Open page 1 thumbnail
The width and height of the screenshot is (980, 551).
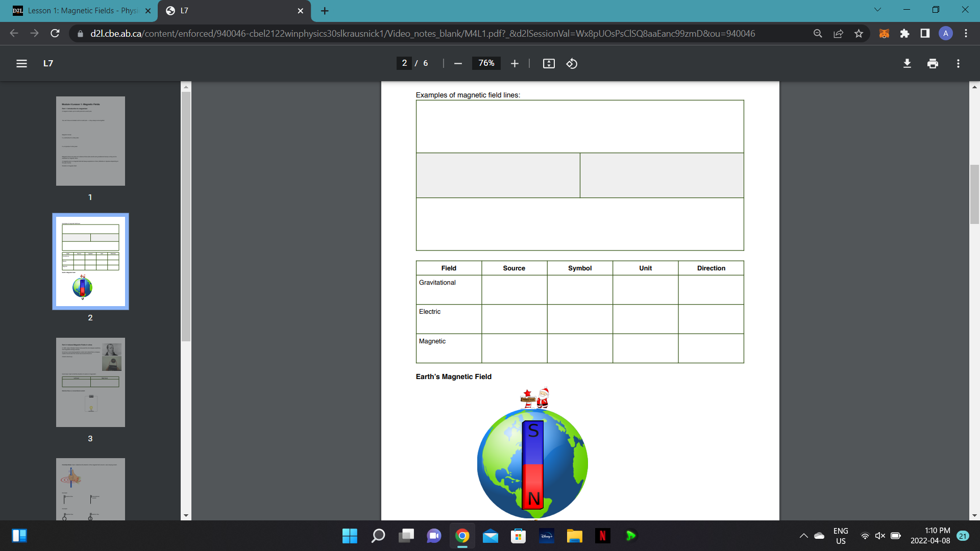tap(90, 141)
